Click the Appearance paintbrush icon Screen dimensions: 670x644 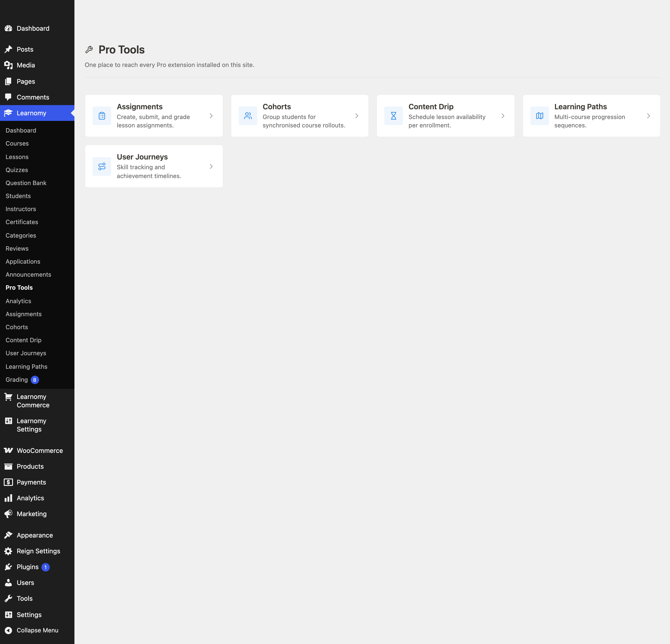click(x=8, y=535)
